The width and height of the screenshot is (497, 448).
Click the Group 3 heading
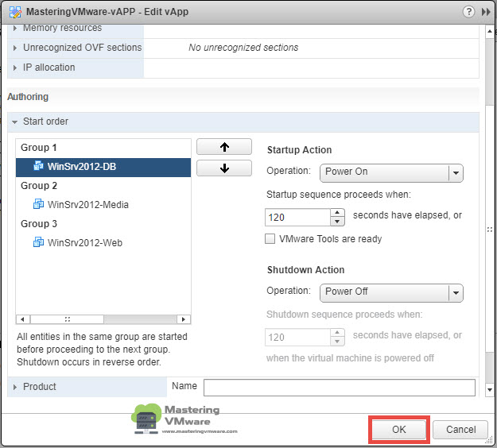39,223
